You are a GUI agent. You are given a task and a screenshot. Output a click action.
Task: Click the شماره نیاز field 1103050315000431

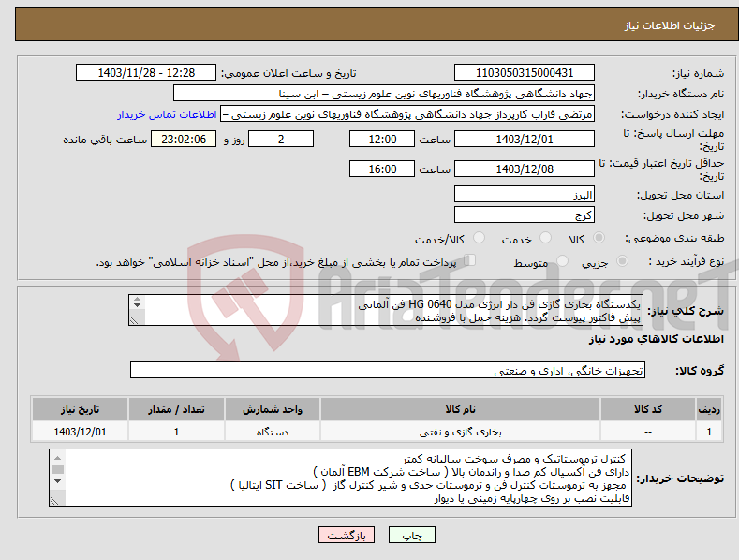pos(525,73)
